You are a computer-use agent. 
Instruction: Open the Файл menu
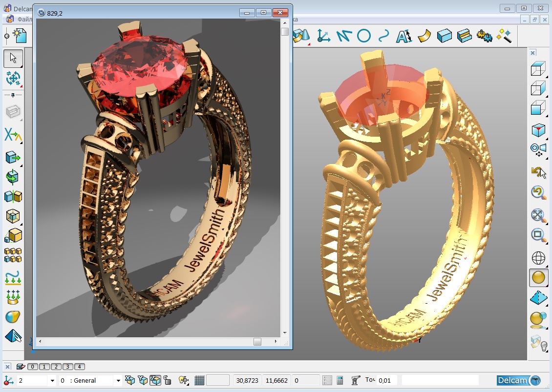tap(24, 20)
